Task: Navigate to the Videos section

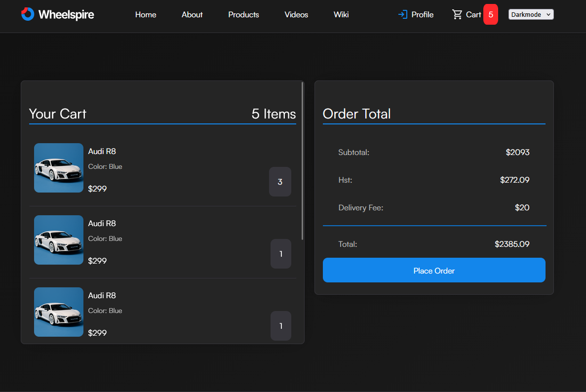Action: coord(296,14)
